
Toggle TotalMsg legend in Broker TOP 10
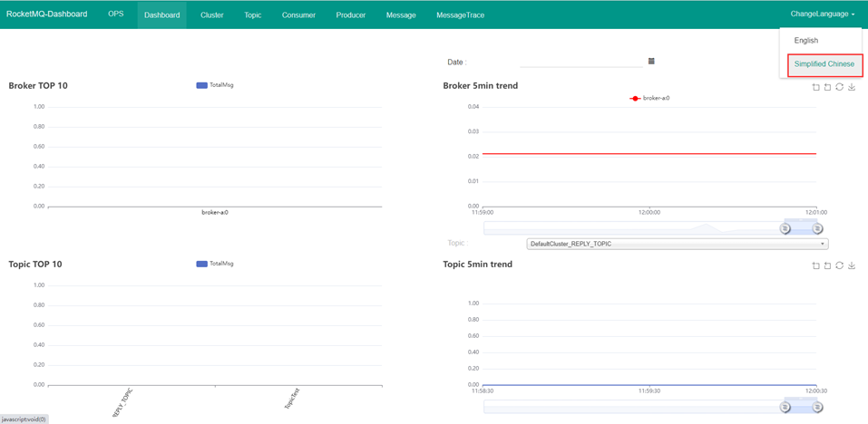click(x=215, y=85)
